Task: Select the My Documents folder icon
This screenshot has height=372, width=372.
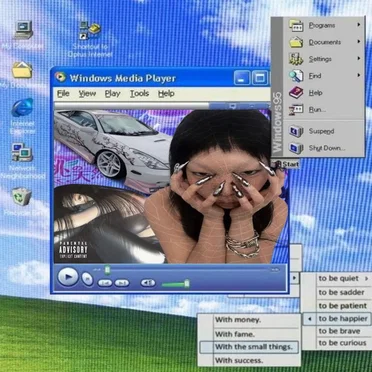Action: click(22, 70)
